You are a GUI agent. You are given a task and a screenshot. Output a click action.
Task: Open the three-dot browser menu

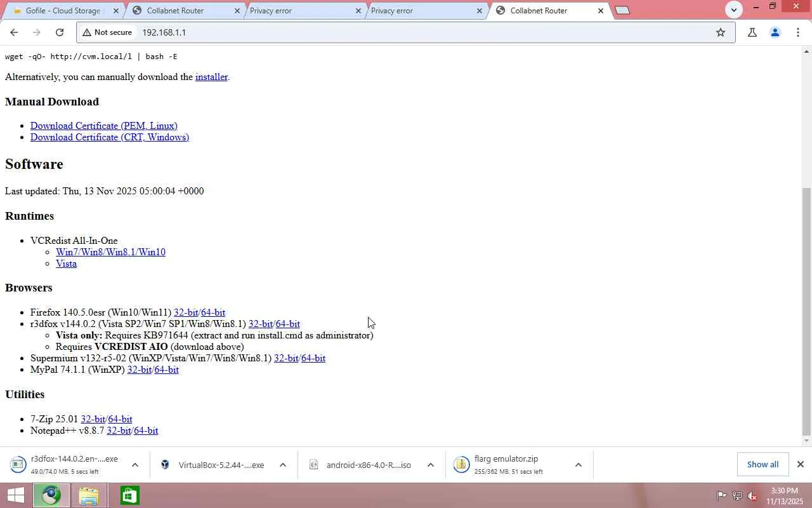pos(798,32)
